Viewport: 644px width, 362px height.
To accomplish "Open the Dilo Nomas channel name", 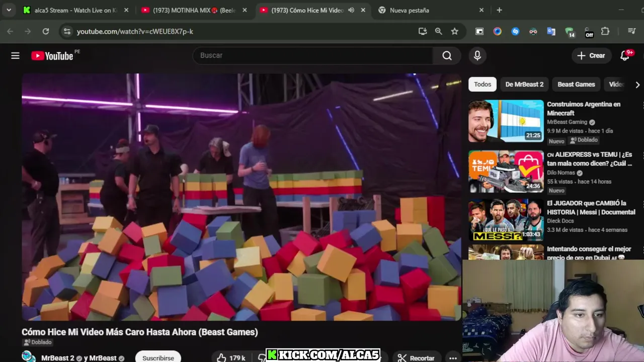I will [561, 173].
